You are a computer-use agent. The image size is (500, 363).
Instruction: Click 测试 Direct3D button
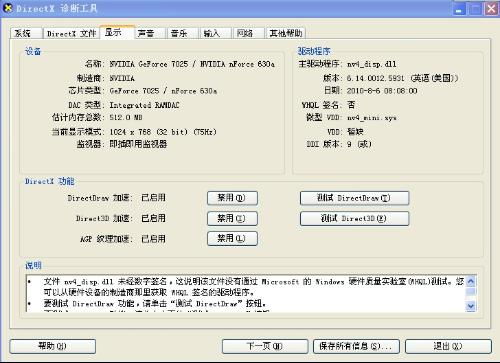point(354,218)
